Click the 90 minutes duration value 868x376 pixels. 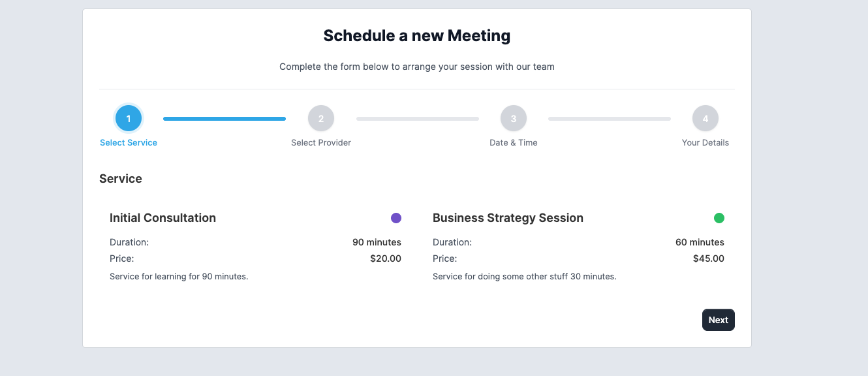377,242
